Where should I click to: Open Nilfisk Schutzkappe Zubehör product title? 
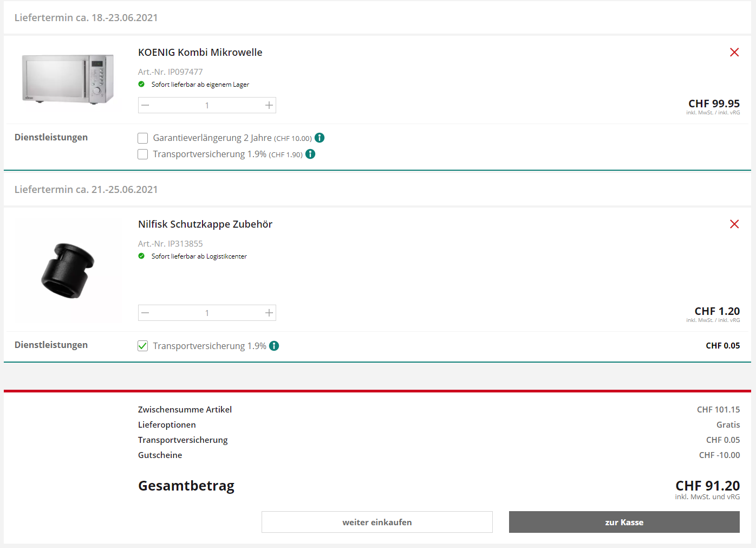(205, 224)
